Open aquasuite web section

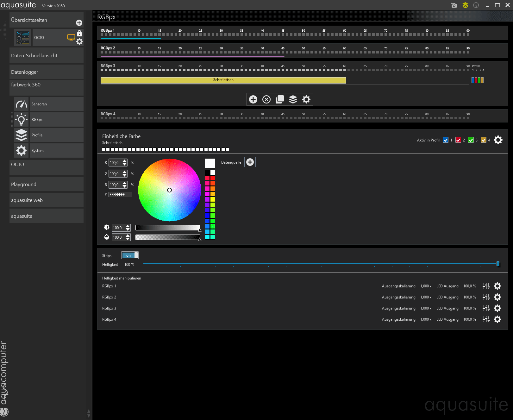tap(47, 200)
